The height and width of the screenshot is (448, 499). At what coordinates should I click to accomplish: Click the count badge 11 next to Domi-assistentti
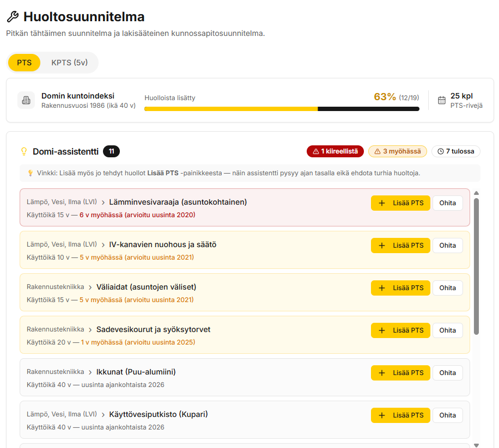click(x=111, y=151)
